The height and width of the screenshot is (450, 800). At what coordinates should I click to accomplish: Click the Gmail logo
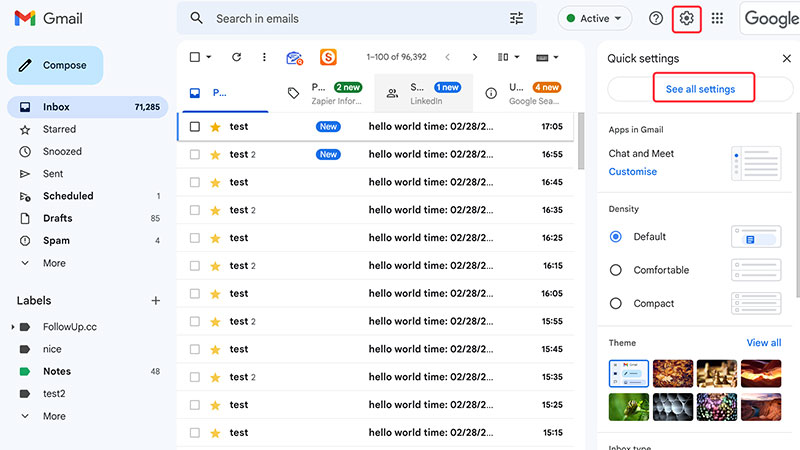48,18
